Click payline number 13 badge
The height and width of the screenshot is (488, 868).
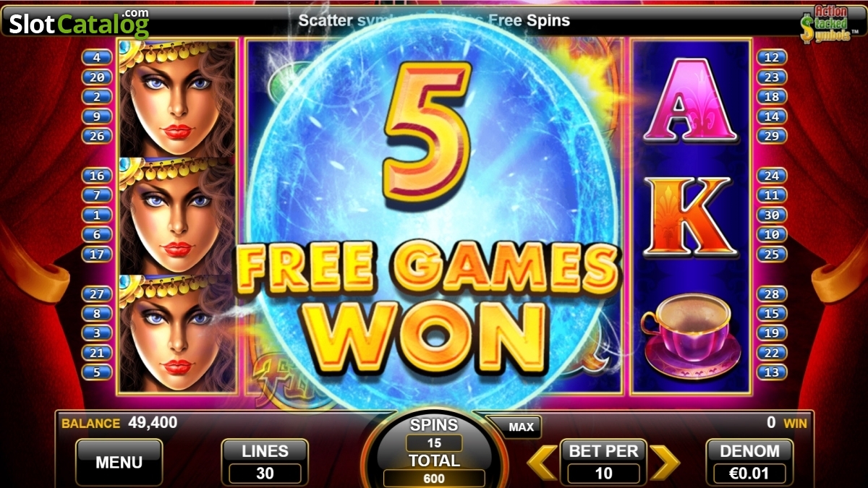click(x=772, y=372)
